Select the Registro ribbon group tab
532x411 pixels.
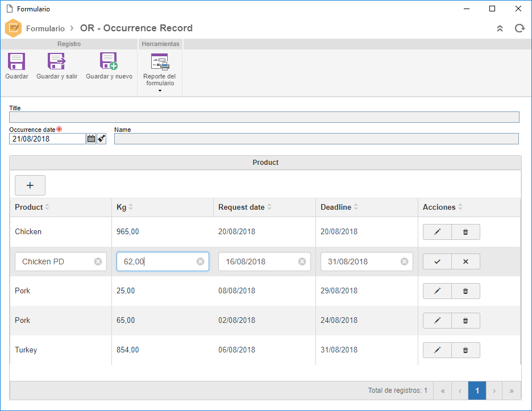(x=69, y=44)
